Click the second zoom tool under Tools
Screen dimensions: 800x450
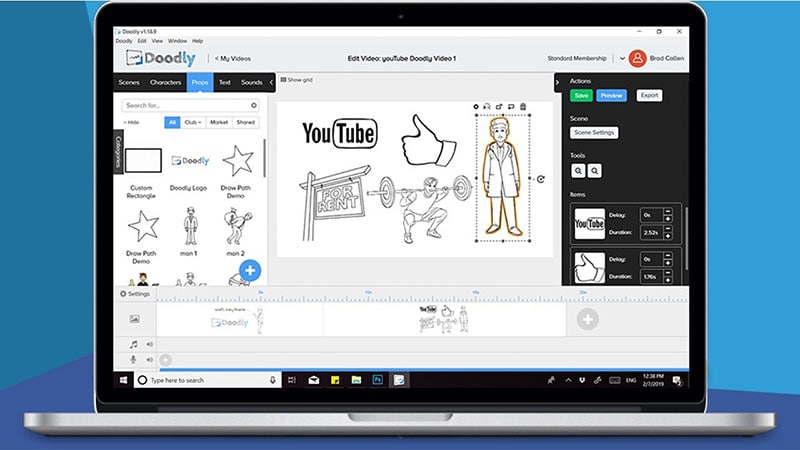tap(594, 171)
